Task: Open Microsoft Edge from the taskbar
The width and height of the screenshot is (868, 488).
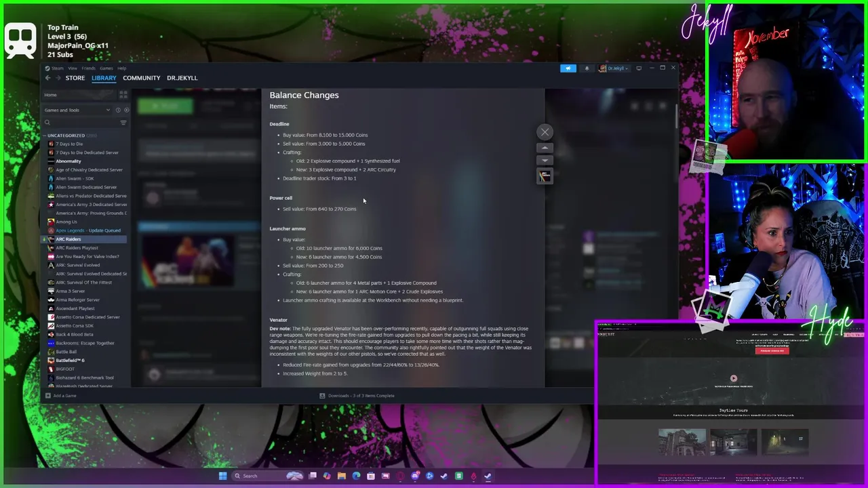Action: (x=356, y=476)
